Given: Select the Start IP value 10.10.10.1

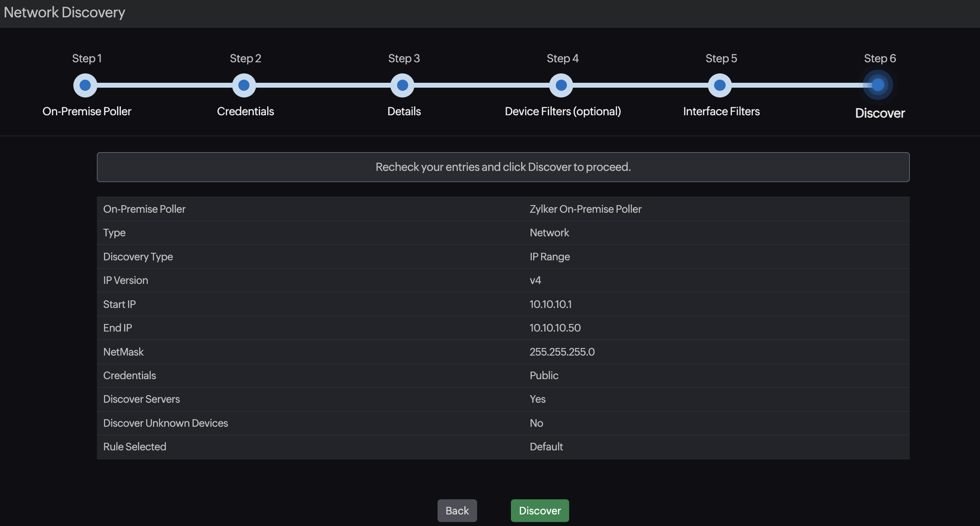Looking at the screenshot, I should click(550, 304).
